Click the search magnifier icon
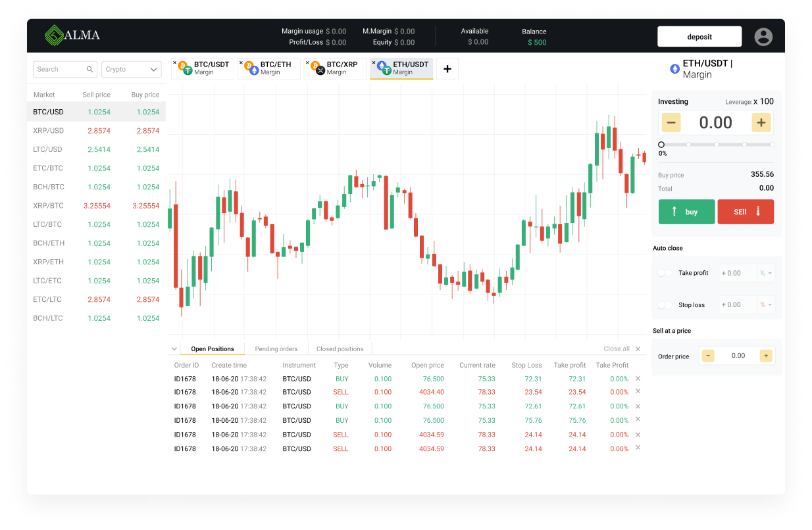Screen dimensions: 812x530 (x=89, y=69)
